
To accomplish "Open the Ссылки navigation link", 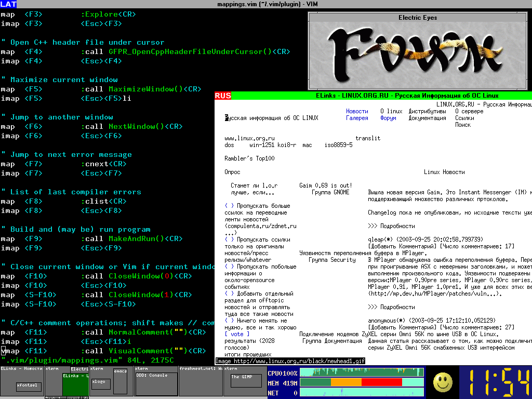I will (x=464, y=118).
